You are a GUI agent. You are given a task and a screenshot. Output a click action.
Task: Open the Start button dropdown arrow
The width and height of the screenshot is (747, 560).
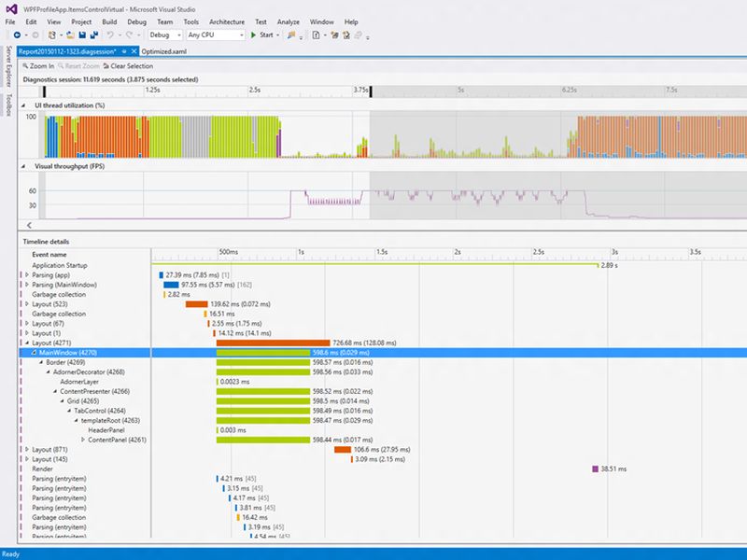click(x=277, y=35)
